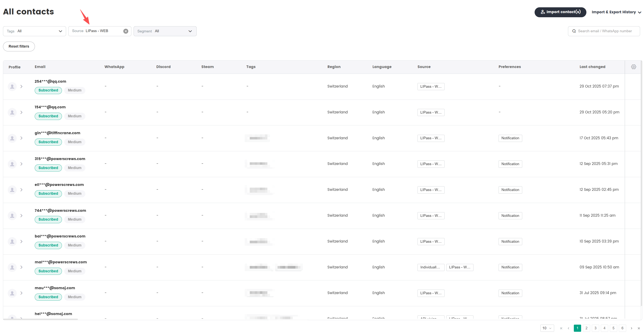The height and width of the screenshot is (334, 644).
Task: Click the profile avatar for 254***@qq.com
Action: point(12,86)
